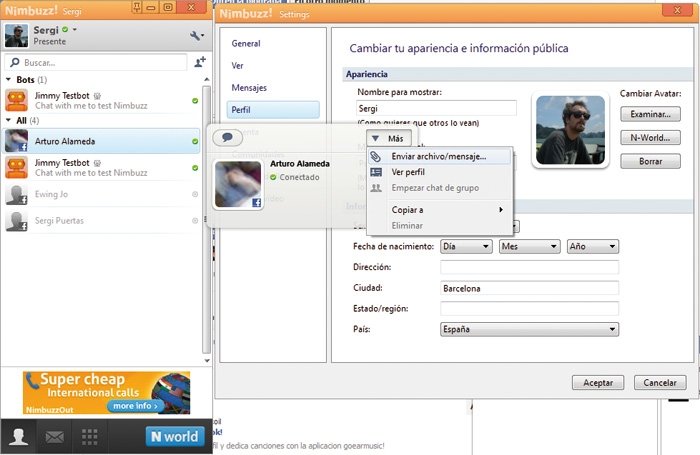
Task: Select Arturo Alameda in contact list
Action: click(101, 141)
